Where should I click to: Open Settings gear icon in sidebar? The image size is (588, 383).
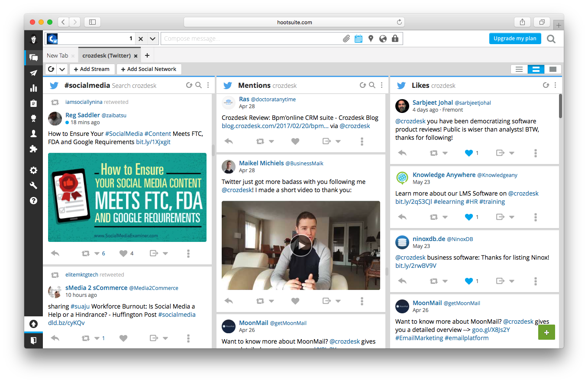pyautogui.click(x=33, y=171)
